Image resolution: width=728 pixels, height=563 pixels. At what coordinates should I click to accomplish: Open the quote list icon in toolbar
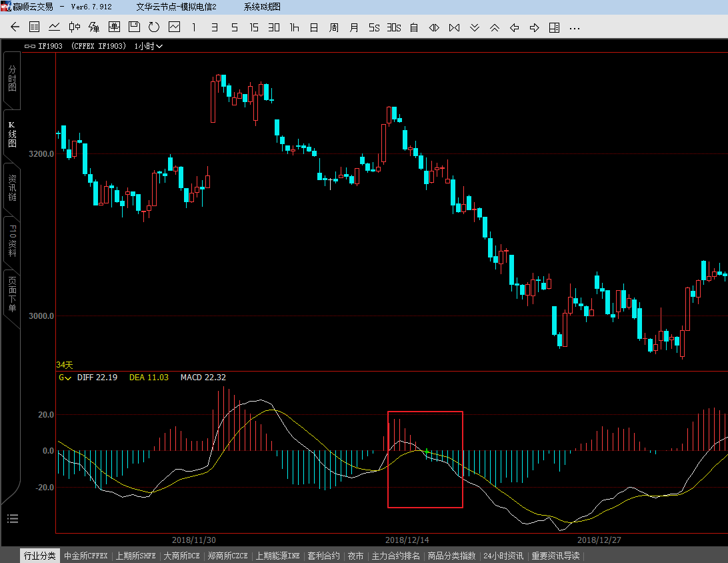[35, 27]
